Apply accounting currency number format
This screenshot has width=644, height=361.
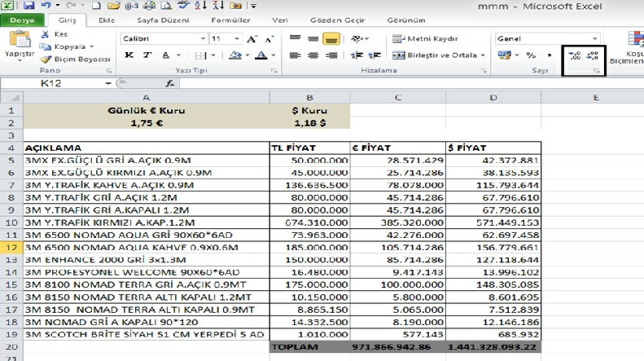[x=504, y=55]
